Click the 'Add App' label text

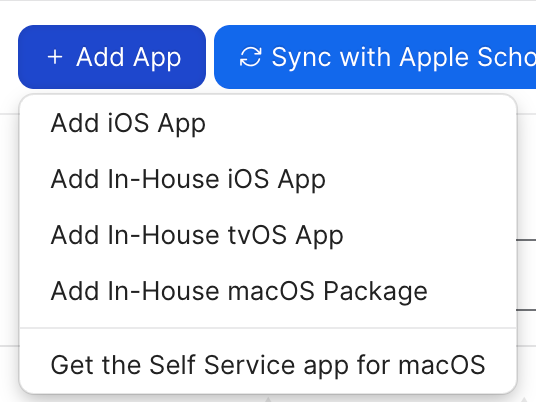point(129,57)
